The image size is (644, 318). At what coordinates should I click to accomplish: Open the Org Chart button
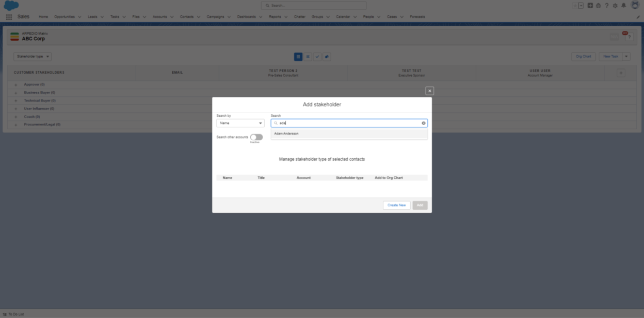click(x=584, y=57)
